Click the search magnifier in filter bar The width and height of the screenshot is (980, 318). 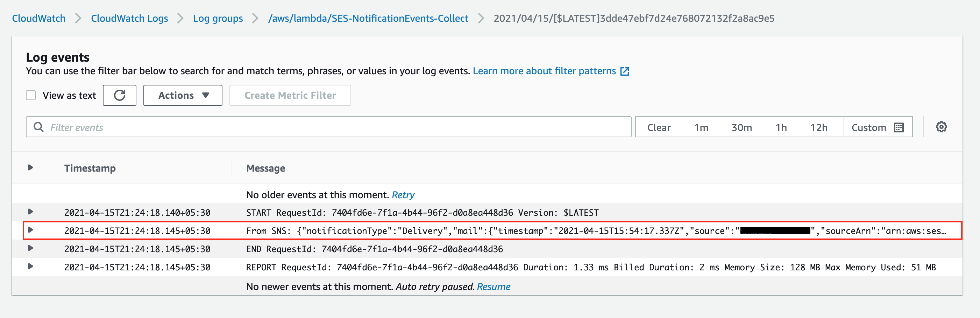38,127
